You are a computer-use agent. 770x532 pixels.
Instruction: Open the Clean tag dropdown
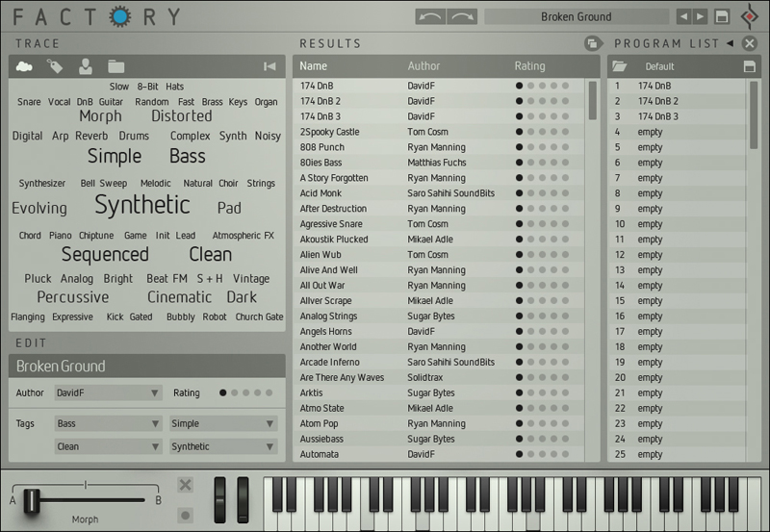[x=108, y=446]
